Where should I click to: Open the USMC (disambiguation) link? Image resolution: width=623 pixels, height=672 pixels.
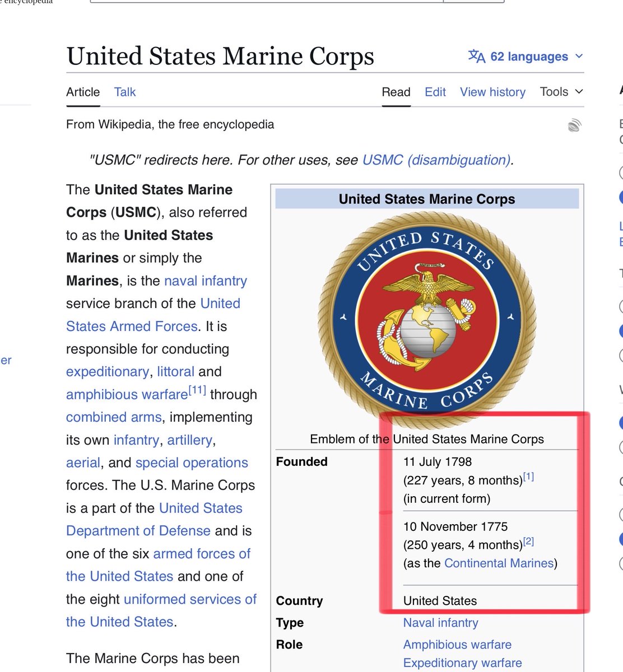[436, 160]
